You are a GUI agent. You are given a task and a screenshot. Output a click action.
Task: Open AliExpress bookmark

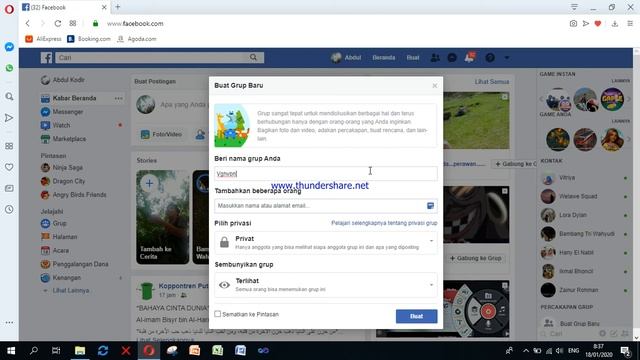(x=43, y=39)
